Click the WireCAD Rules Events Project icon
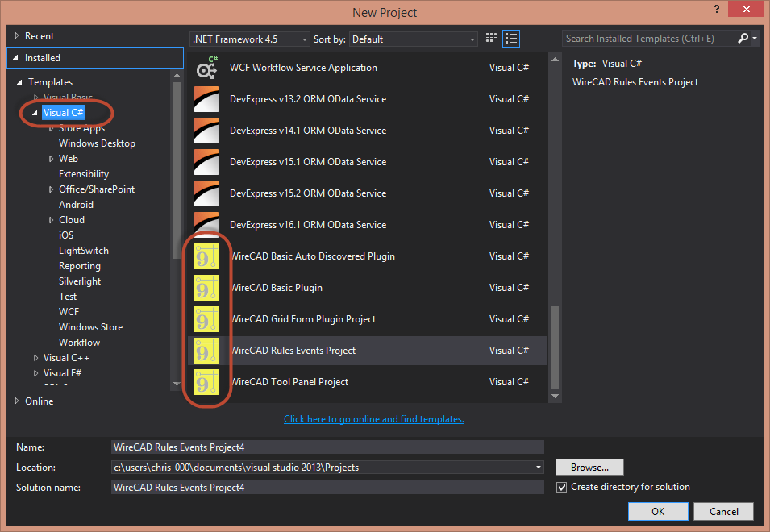This screenshot has height=532, width=770. 206,351
